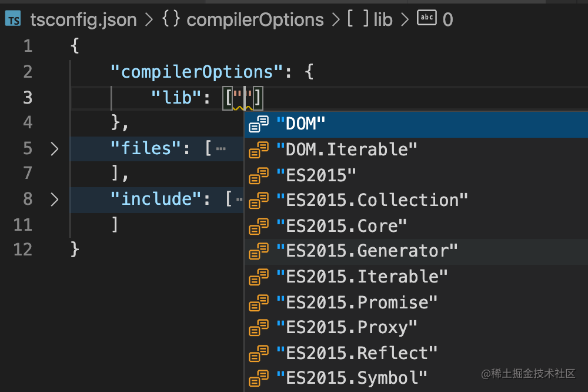Expand the folded "files" array
Viewport: 588px width, 392px height.
coord(55,149)
